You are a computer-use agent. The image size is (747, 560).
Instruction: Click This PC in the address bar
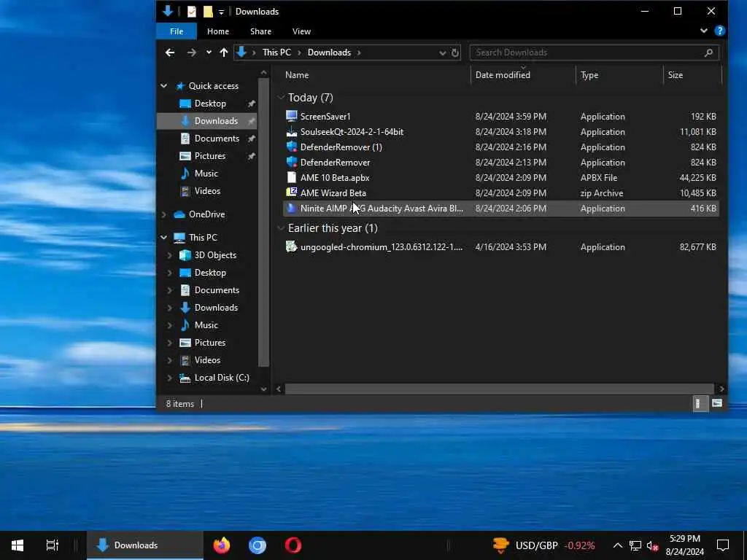point(276,52)
